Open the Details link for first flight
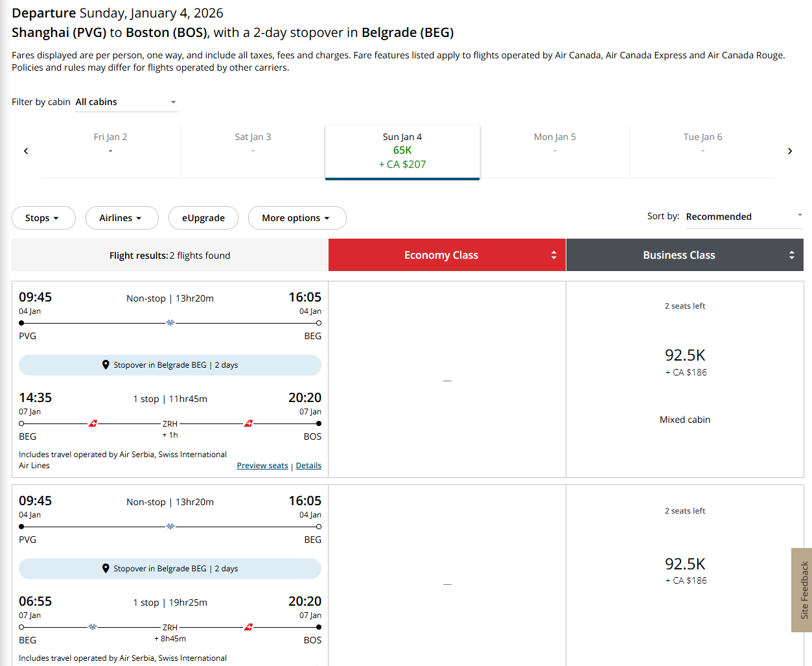 point(308,466)
